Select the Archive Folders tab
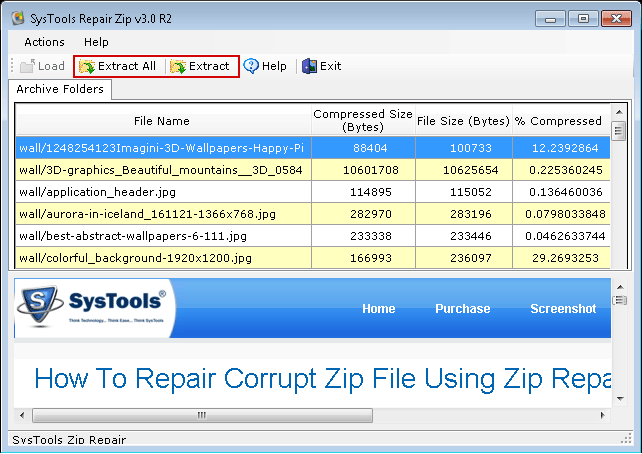This screenshot has height=454, width=642. 60,89
